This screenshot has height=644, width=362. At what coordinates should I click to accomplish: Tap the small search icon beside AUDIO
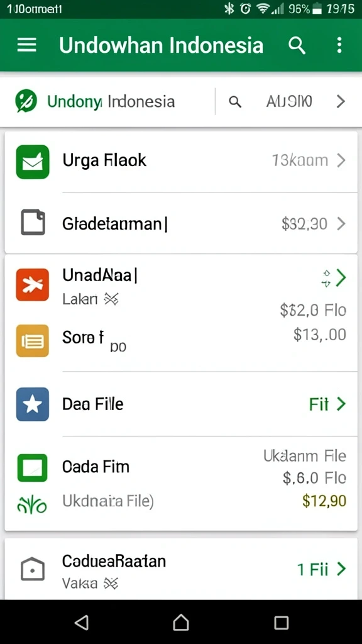coord(235,102)
